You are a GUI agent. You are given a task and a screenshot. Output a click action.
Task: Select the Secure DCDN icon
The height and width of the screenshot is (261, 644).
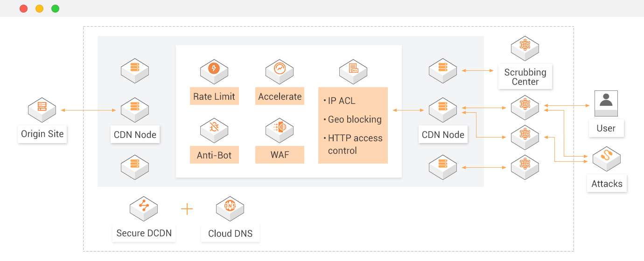(x=144, y=207)
